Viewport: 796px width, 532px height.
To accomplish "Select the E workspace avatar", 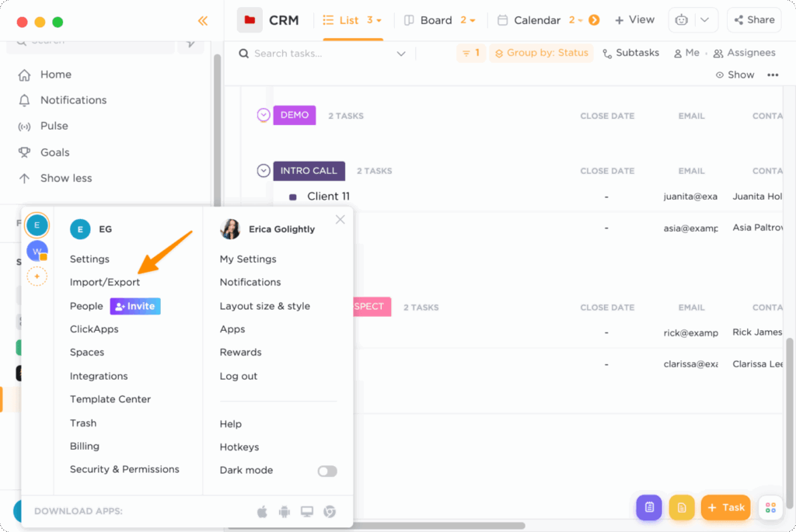I will point(37,225).
